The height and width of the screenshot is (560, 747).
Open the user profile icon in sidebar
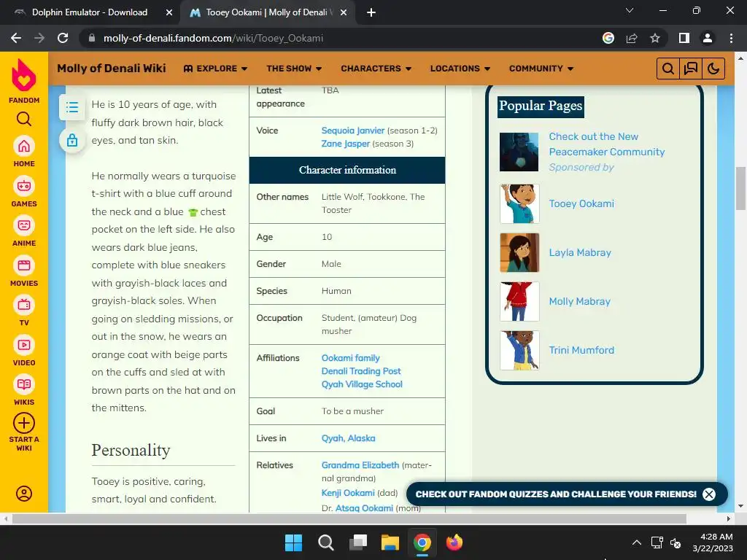(24, 494)
